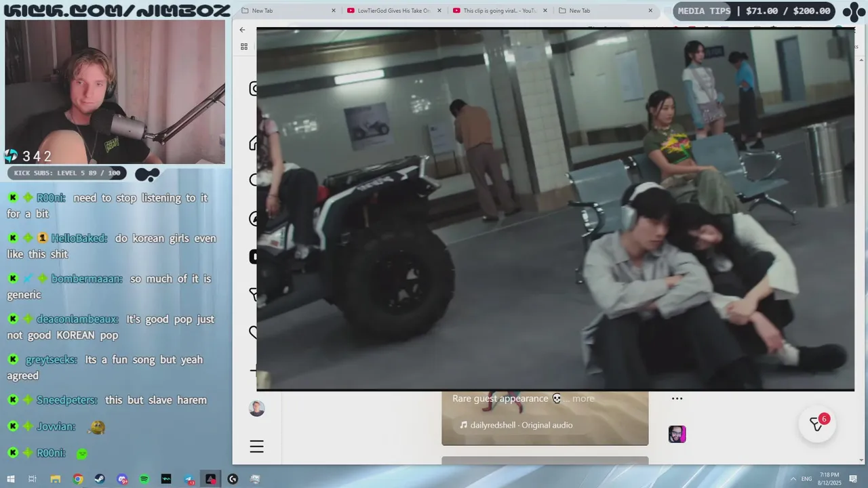The height and width of the screenshot is (488, 868).
Task: Click Sneedpeters' chat username
Action: pyautogui.click(x=66, y=401)
